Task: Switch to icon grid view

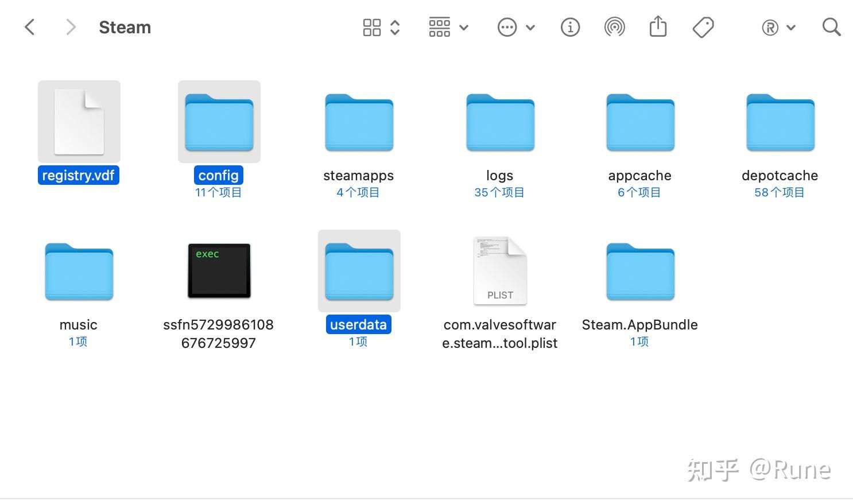Action: 372,27
